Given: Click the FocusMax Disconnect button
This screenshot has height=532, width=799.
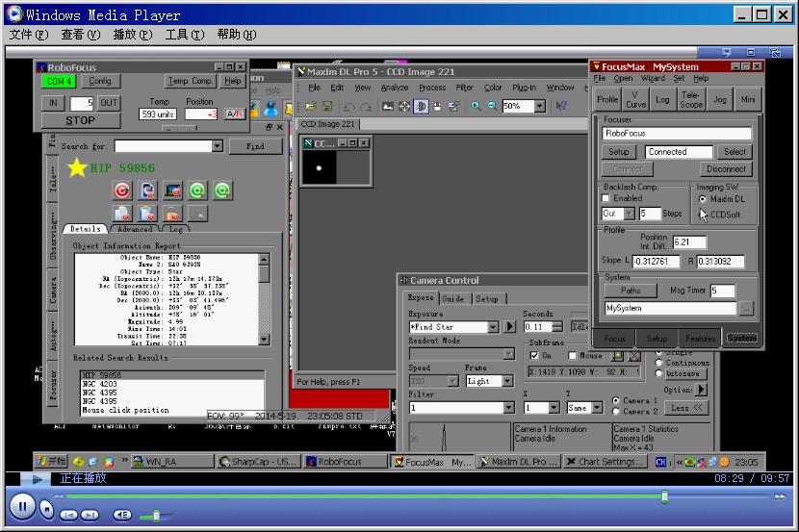Looking at the screenshot, I should point(726,169).
